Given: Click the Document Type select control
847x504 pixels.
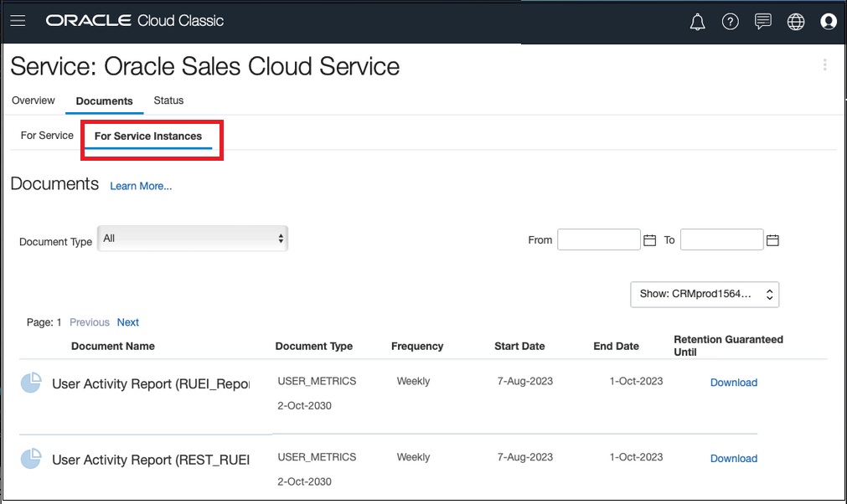Looking at the screenshot, I should coord(193,238).
